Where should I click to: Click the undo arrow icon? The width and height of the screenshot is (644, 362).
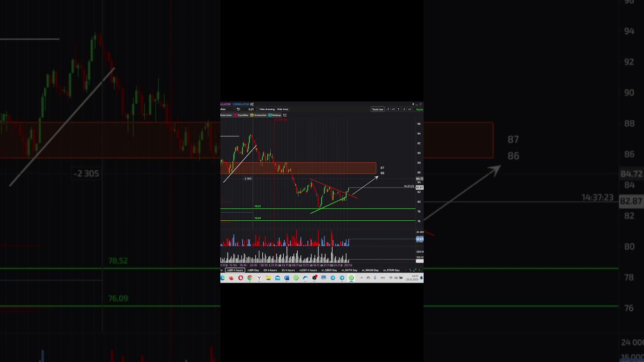click(x=238, y=109)
